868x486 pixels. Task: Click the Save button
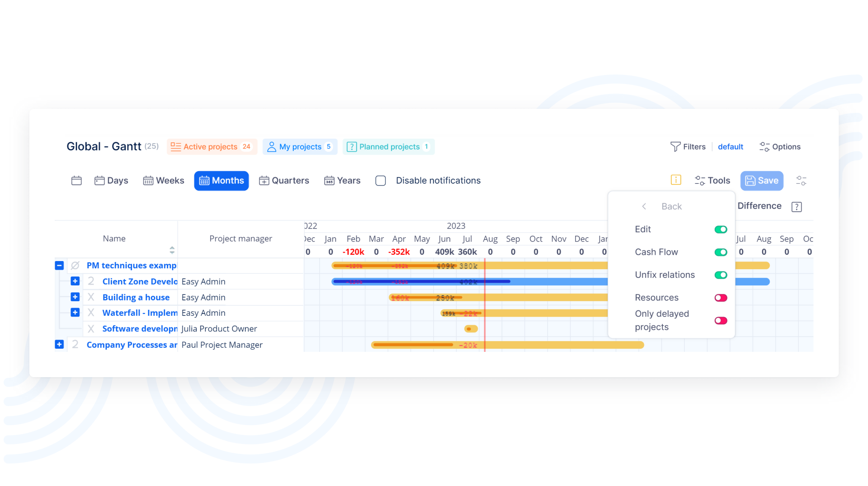(x=761, y=181)
